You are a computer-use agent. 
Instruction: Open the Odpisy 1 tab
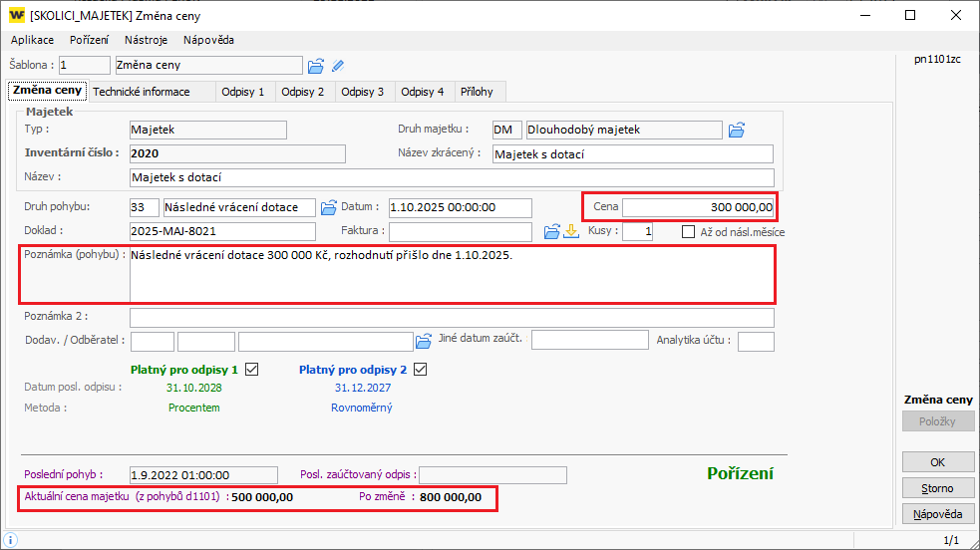click(243, 92)
